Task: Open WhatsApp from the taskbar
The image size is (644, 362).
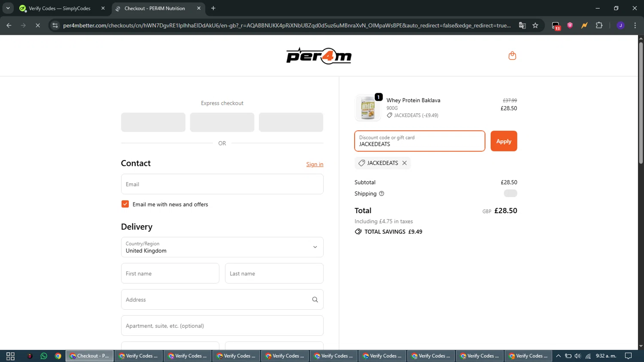Action: [x=44, y=356]
